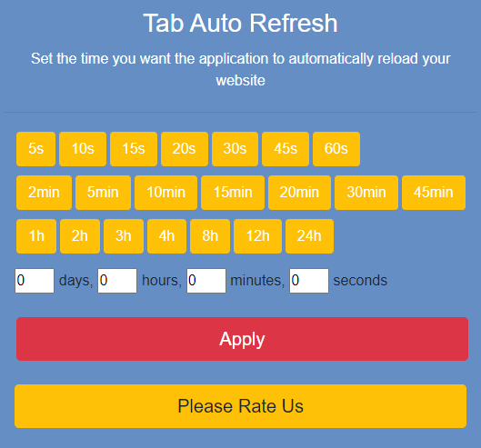481x448 pixels.
Task: Open the Please Rate Us link
Action: click(240, 406)
